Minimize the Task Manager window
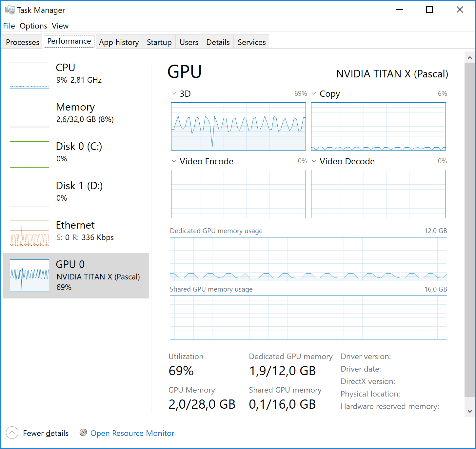The width and height of the screenshot is (476, 449). click(x=399, y=10)
